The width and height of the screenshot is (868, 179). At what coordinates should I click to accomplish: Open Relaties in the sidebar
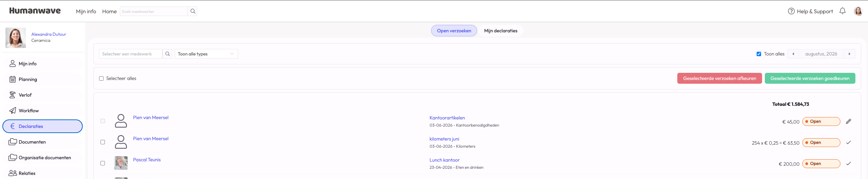pyautogui.click(x=43, y=173)
